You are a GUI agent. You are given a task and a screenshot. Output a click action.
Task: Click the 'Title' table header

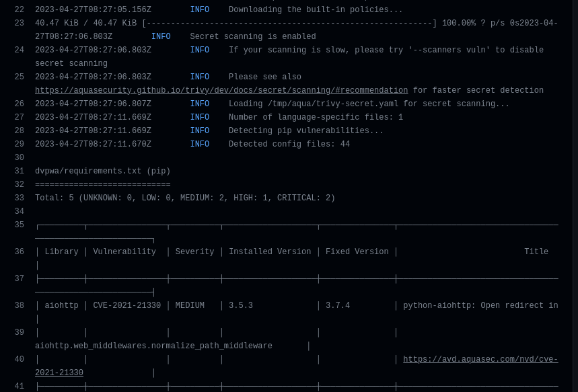point(536,251)
